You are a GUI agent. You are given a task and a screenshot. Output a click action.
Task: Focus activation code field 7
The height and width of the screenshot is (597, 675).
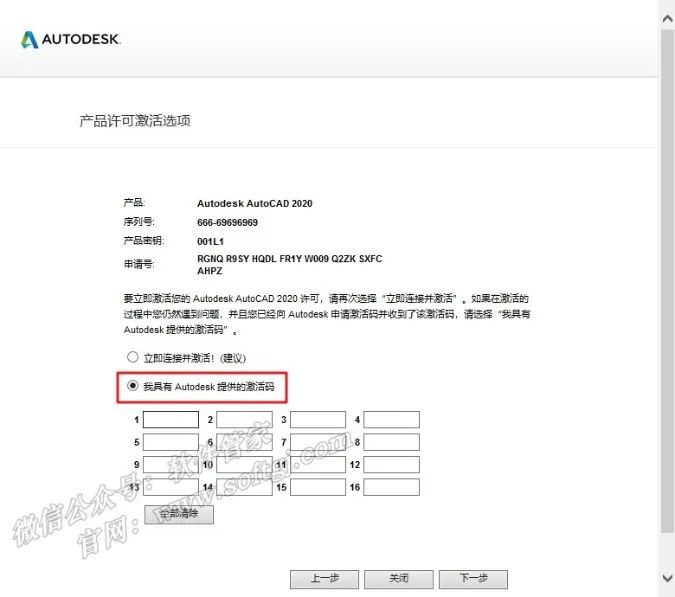318,442
